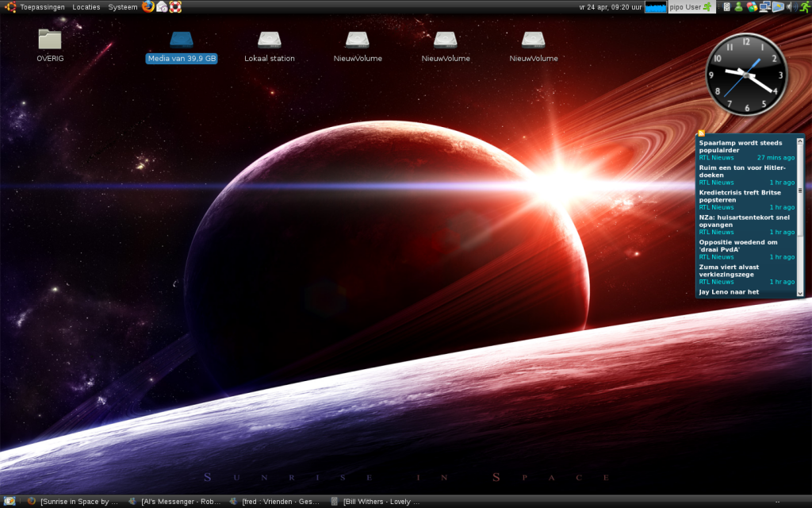Click the lifebuoy help icon
This screenshot has height=508, width=812.
(x=175, y=7)
